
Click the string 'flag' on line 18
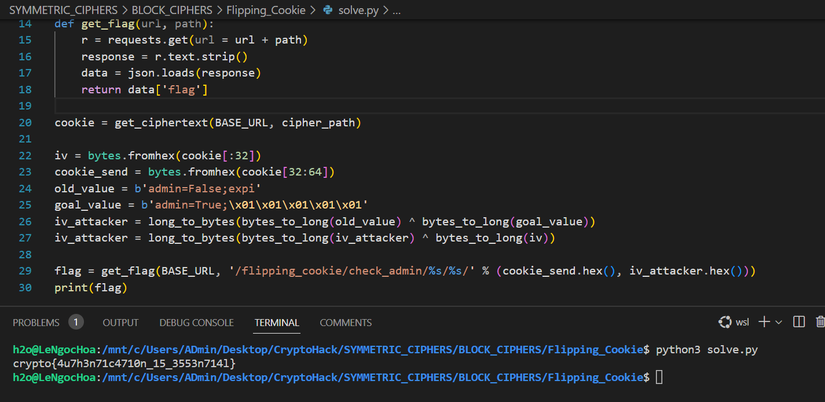pyautogui.click(x=182, y=89)
